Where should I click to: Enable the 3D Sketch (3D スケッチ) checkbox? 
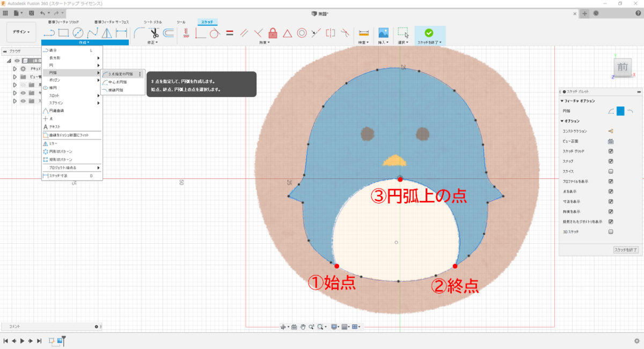coord(611,232)
